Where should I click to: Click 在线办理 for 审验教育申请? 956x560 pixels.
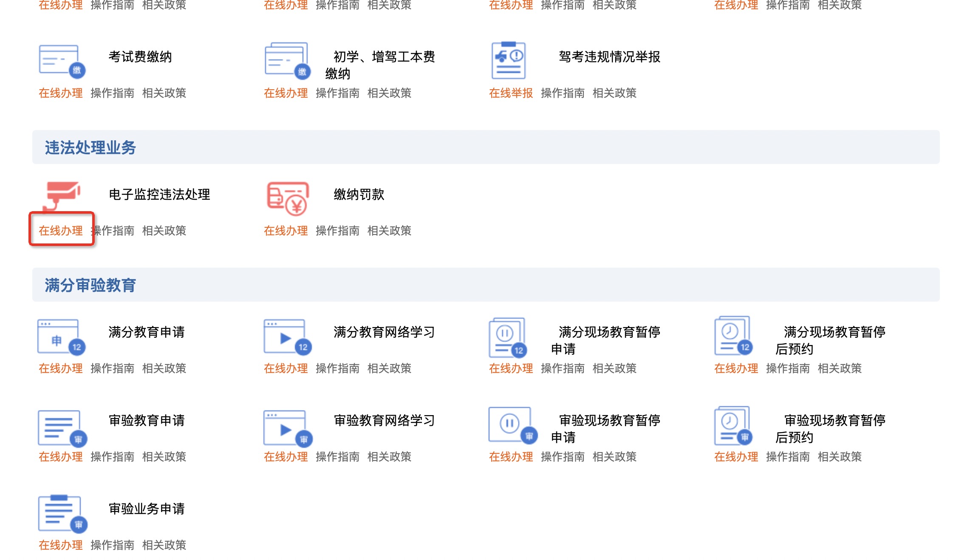click(x=61, y=457)
